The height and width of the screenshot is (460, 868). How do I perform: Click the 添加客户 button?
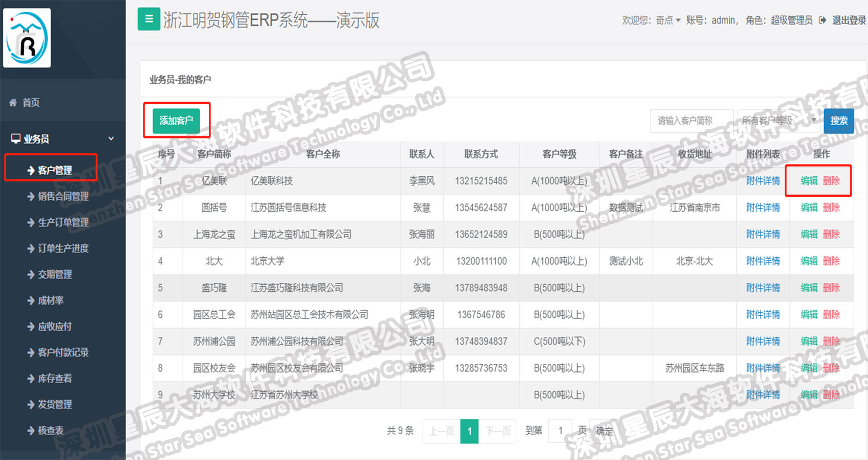point(176,121)
